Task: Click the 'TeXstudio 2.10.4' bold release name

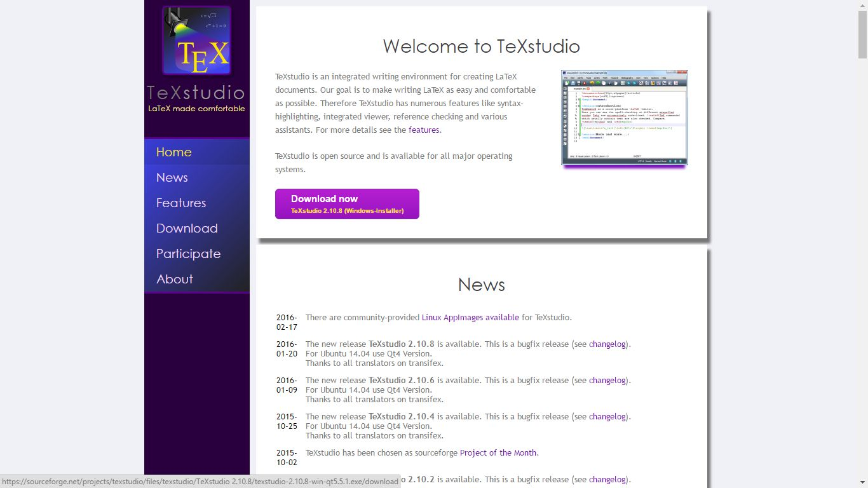Action: 402,416
